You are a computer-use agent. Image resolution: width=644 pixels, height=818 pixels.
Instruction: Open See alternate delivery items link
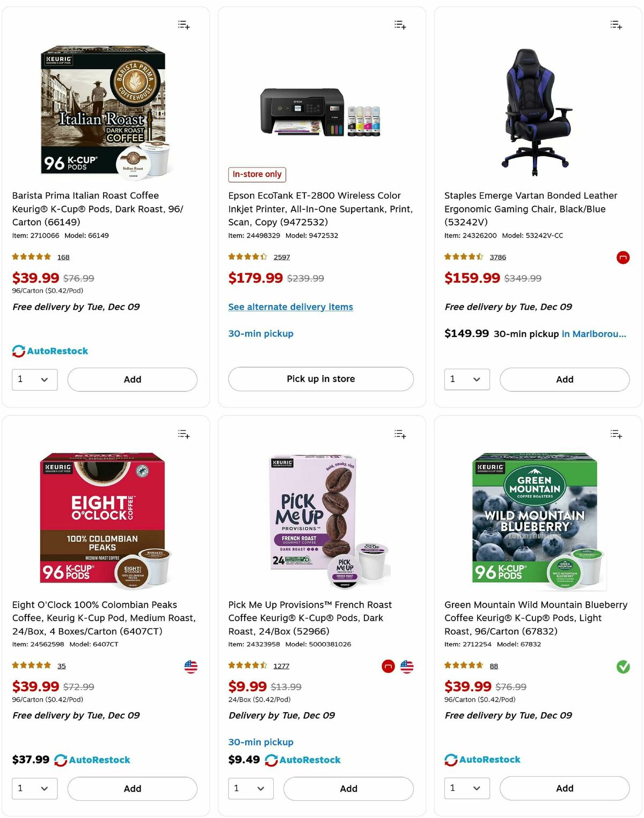[290, 306]
